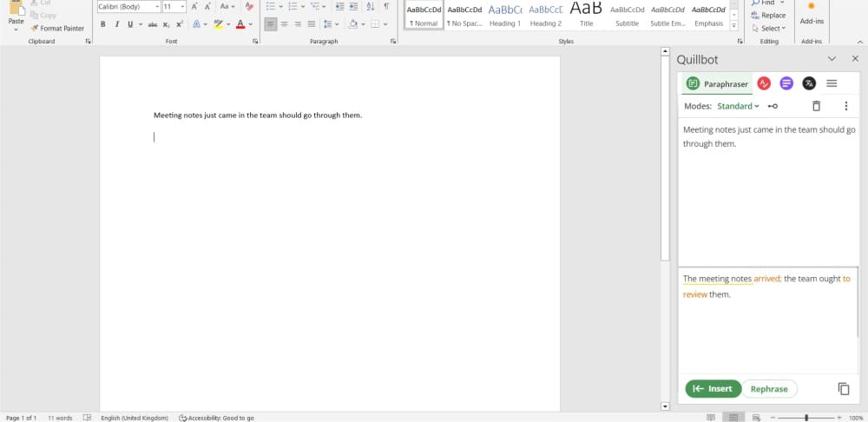Delete Quillbot text with trash icon

tap(816, 106)
